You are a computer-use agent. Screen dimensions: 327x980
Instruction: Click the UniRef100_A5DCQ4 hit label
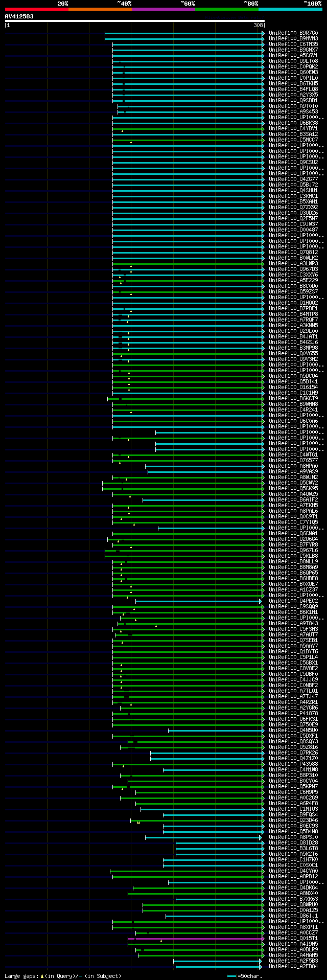293,376
